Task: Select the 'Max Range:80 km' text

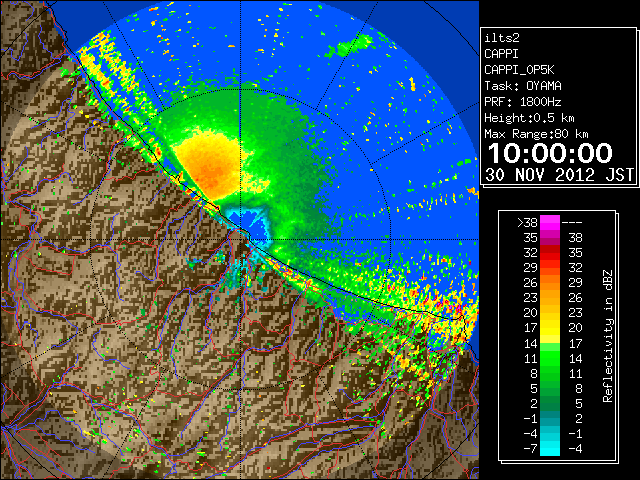Action: point(536,134)
